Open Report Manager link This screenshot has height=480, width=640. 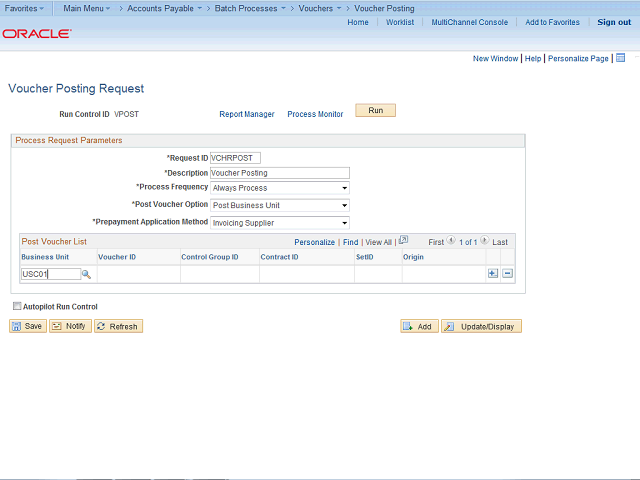pyautogui.click(x=247, y=114)
